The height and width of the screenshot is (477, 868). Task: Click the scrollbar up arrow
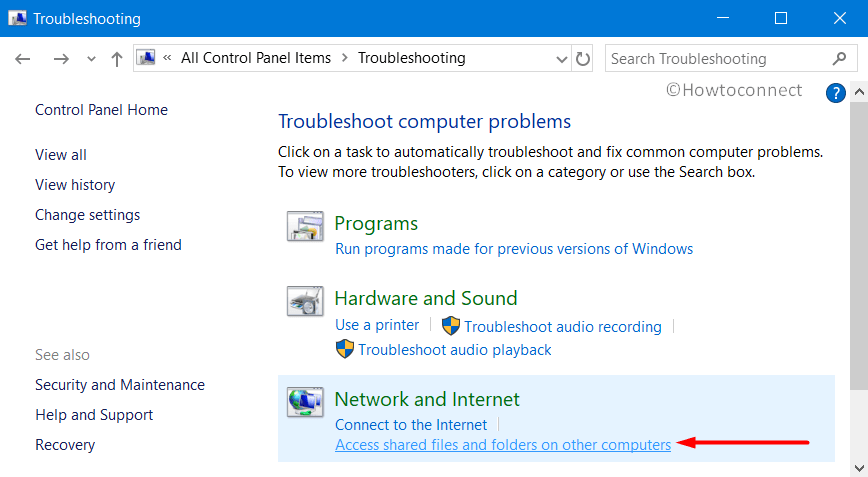point(859,91)
